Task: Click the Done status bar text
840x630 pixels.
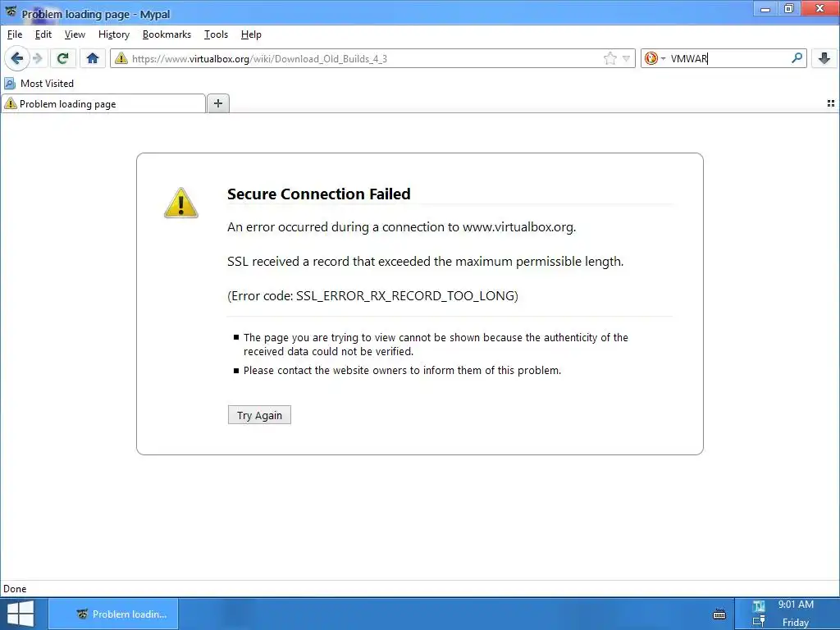Action: point(15,589)
